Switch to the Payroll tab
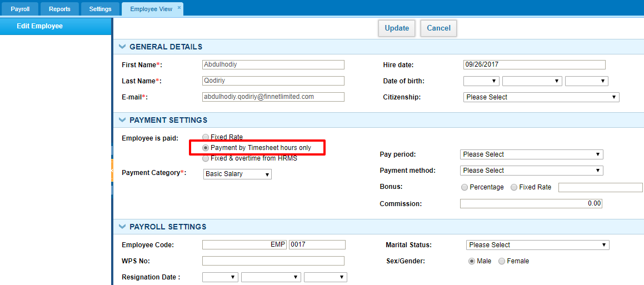The height and width of the screenshot is (285, 644). [x=20, y=9]
